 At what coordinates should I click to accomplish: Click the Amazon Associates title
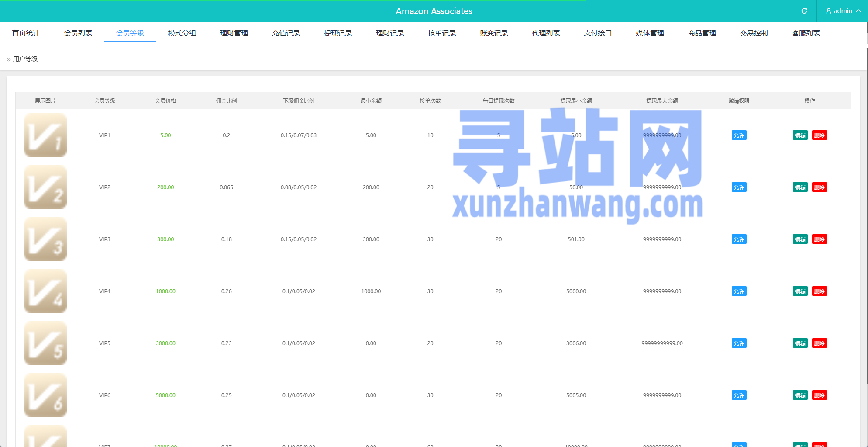click(434, 11)
